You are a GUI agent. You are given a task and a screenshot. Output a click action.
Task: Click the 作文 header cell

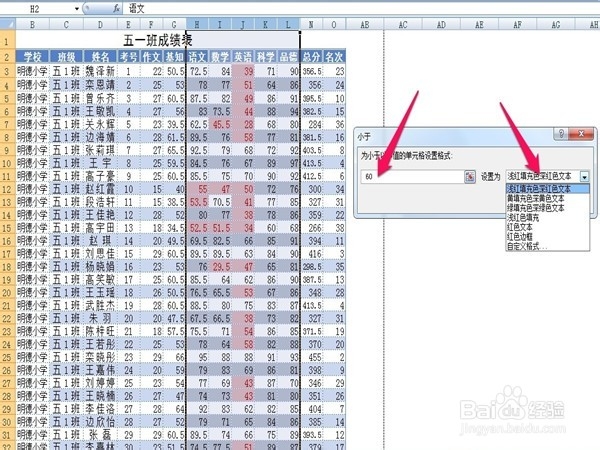152,57
